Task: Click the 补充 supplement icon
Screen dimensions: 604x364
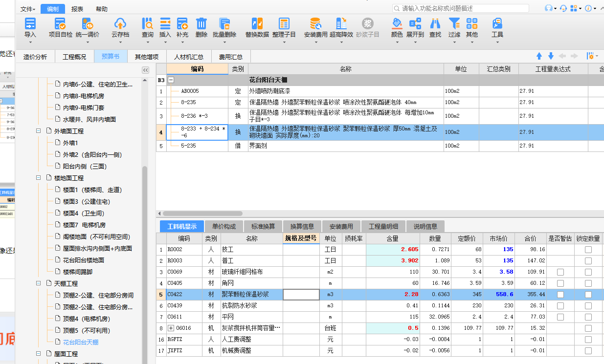Action: [x=182, y=23]
